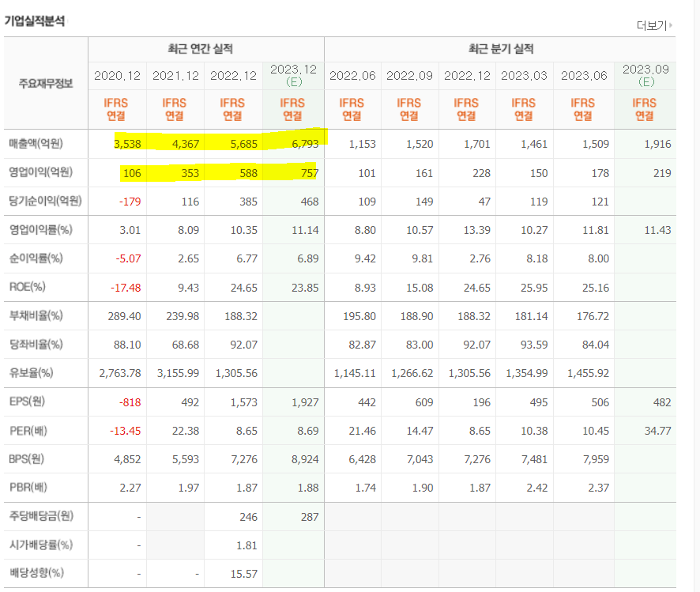
Task: Click highlighted revenue value 4,367
Action: (186, 144)
